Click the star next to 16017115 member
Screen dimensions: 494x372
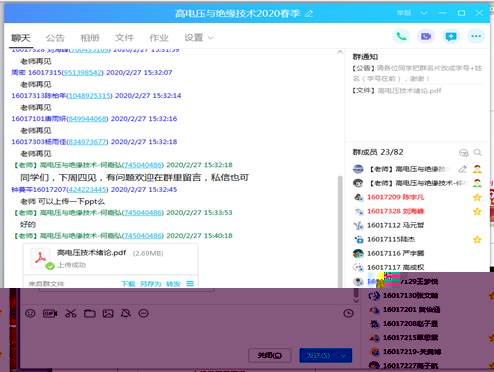click(477, 239)
